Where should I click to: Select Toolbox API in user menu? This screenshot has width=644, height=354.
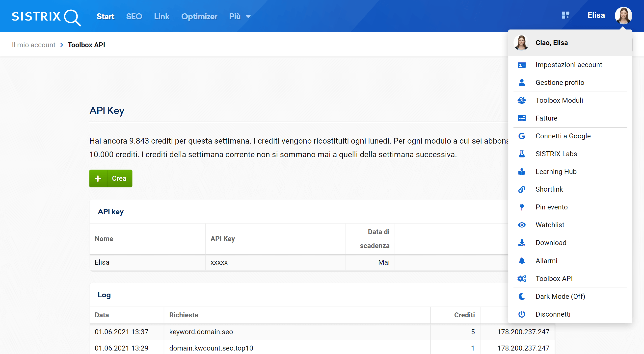[570, 278]
